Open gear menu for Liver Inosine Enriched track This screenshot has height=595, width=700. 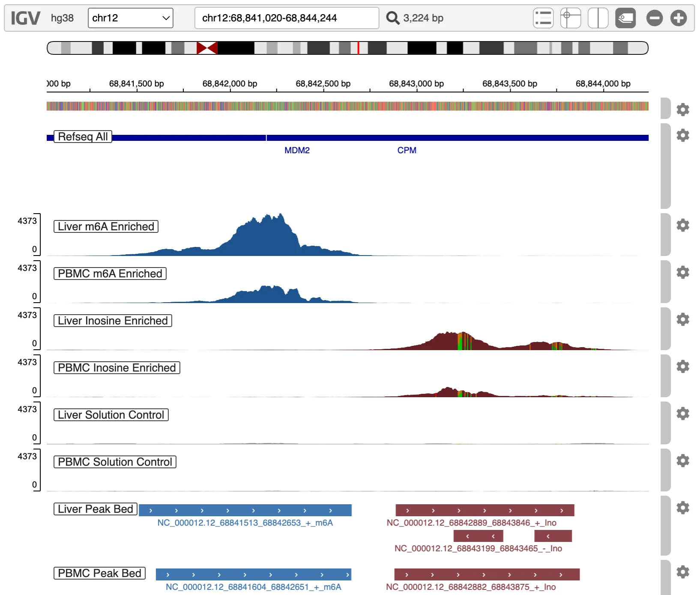(x=682, y=319)
